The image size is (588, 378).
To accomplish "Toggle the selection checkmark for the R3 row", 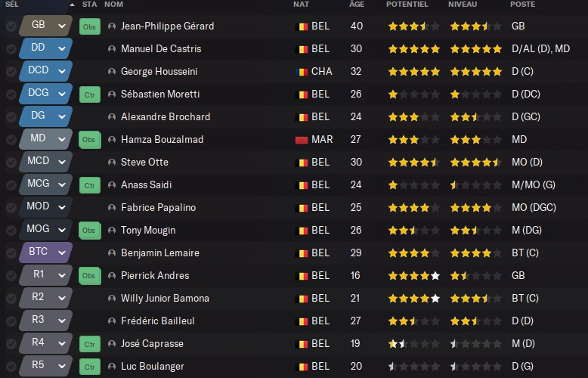I will [11, 321].
